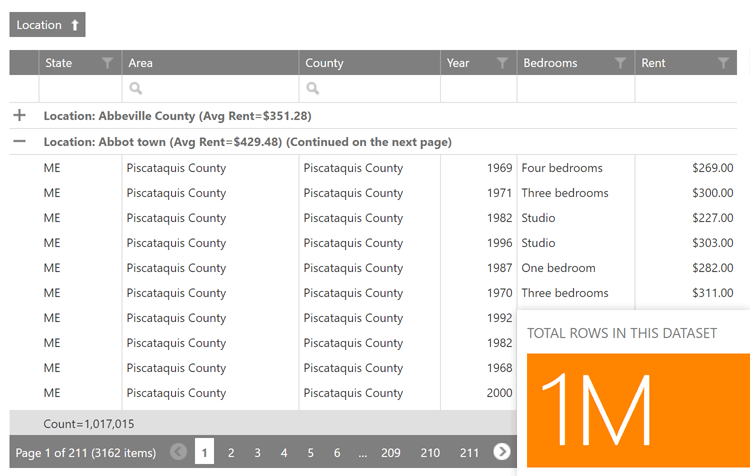Sort by the Area column header
The image size is (750, 476).
click(x=210, y=63)
